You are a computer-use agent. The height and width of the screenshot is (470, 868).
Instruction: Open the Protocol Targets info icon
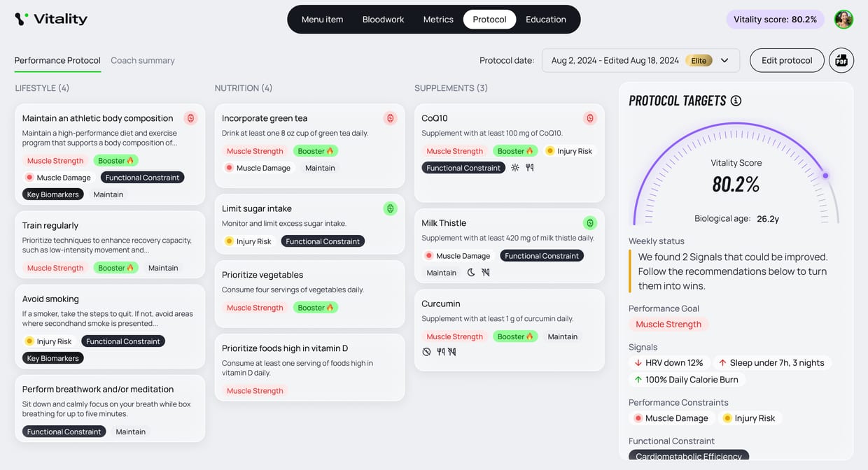tap(736, 101)
